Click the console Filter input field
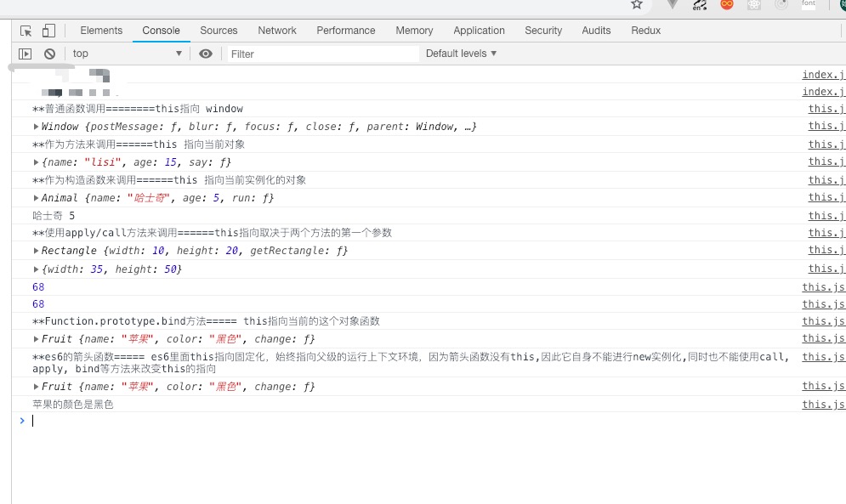The width and height of the screenshot is (846, 504). (322, 54)
